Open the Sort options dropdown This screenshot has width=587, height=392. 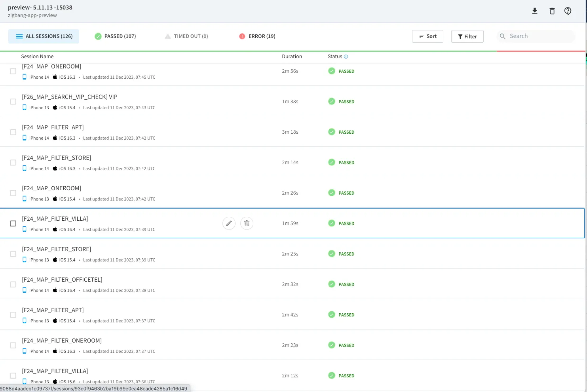point(427,36)
